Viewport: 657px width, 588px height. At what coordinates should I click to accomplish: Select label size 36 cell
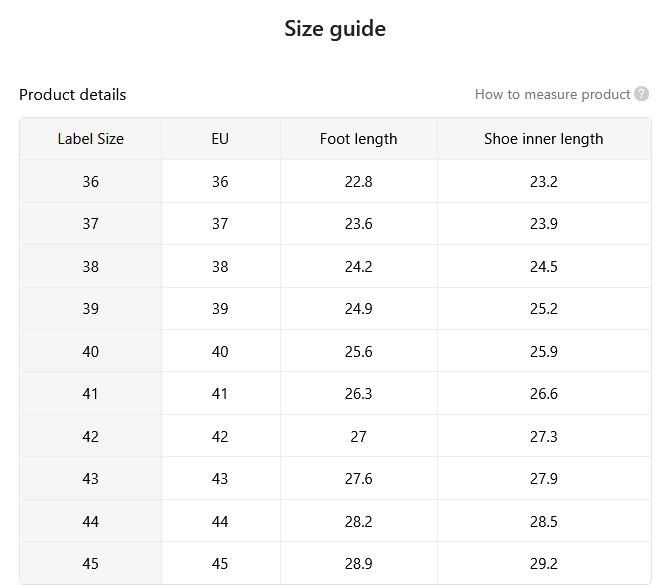[91, 181]
